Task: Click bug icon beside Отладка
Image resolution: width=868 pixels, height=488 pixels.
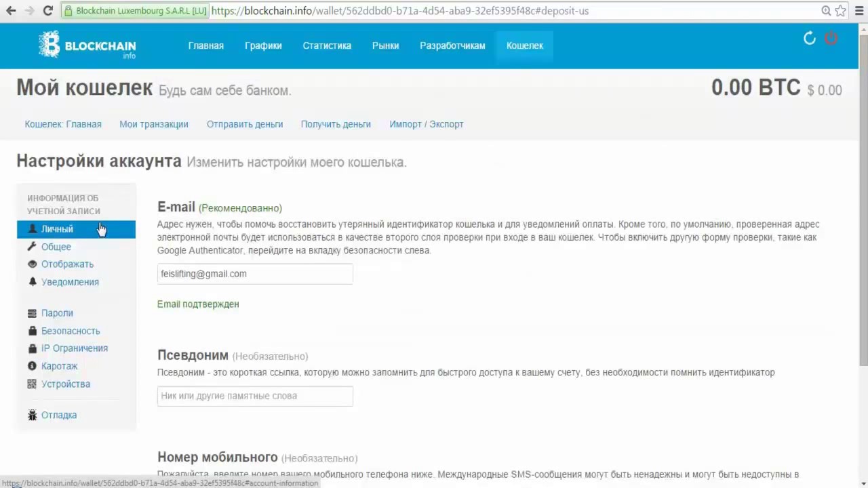Action: point(32,415)
